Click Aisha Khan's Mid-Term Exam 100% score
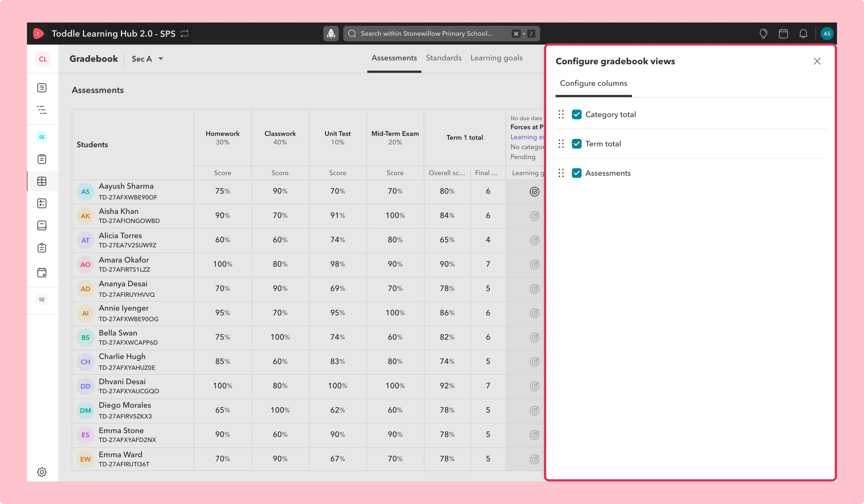 [x=395, y=216]
